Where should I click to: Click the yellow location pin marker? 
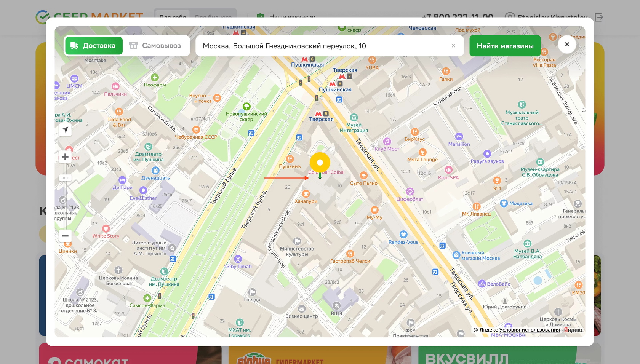coord(320,163)
